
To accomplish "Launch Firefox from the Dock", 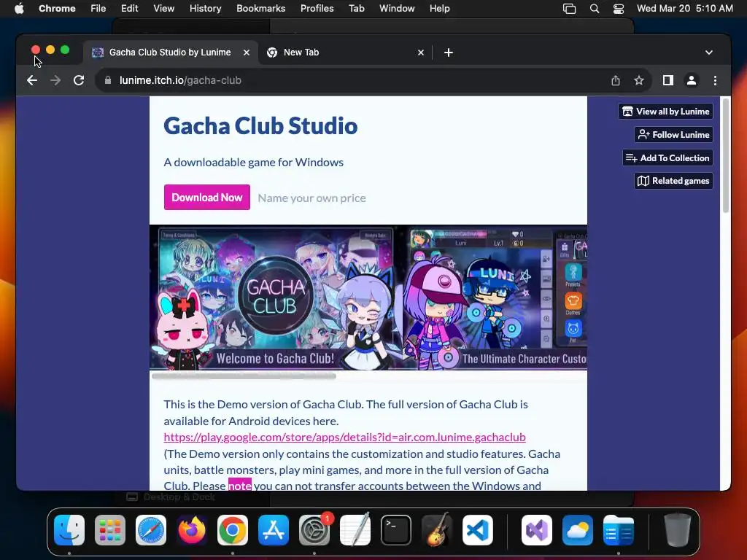I will tap(192, 530).
